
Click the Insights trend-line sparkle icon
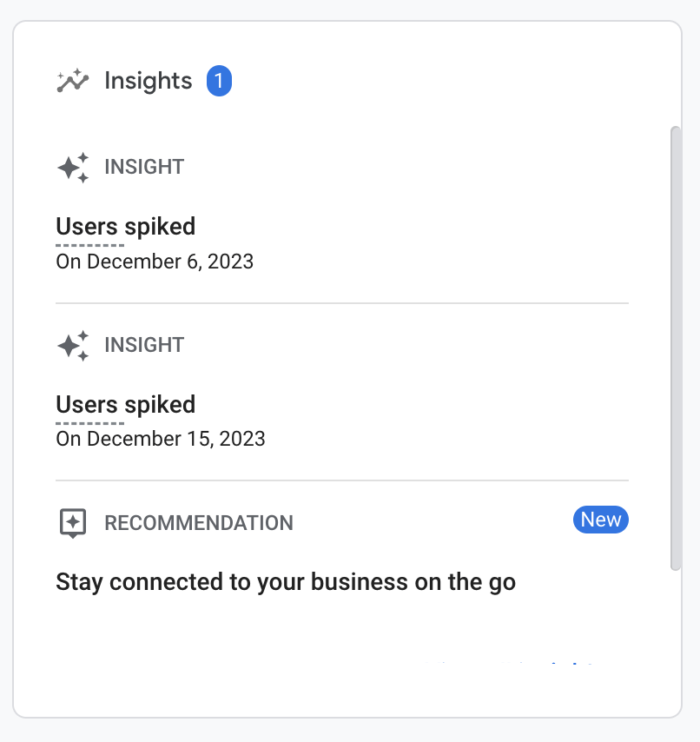(x=73, y=82)
